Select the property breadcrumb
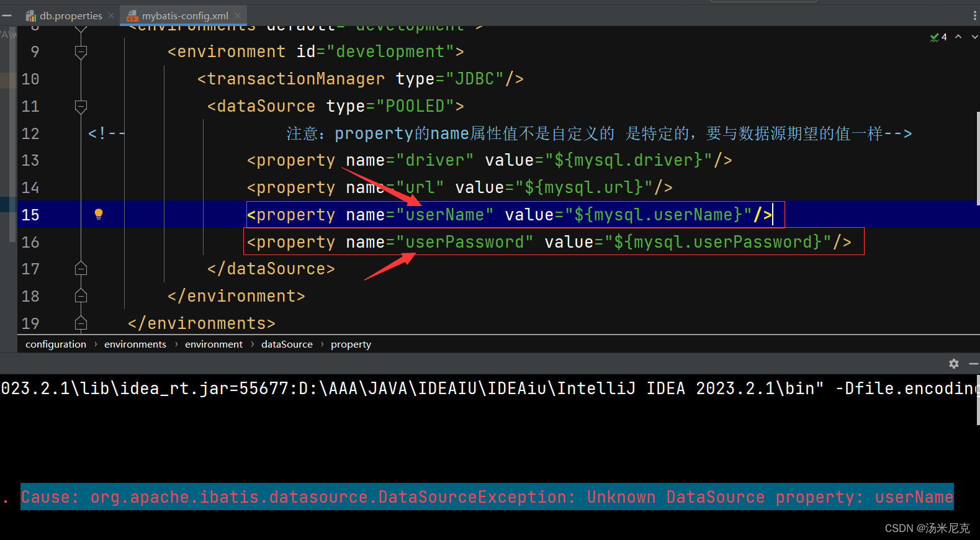980x540 pixels. pyautogui.click(x=351, y=344)
